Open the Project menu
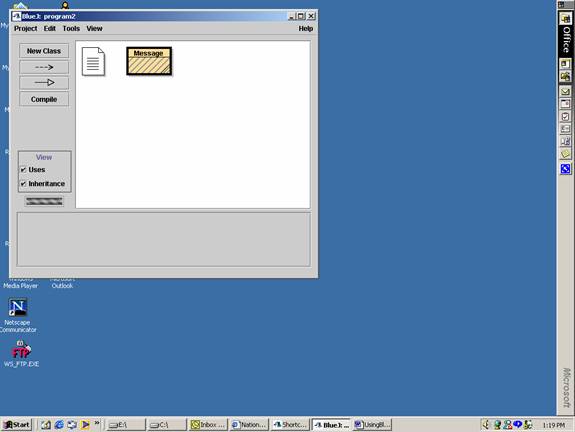575x432 pixels. pos(26,29)
